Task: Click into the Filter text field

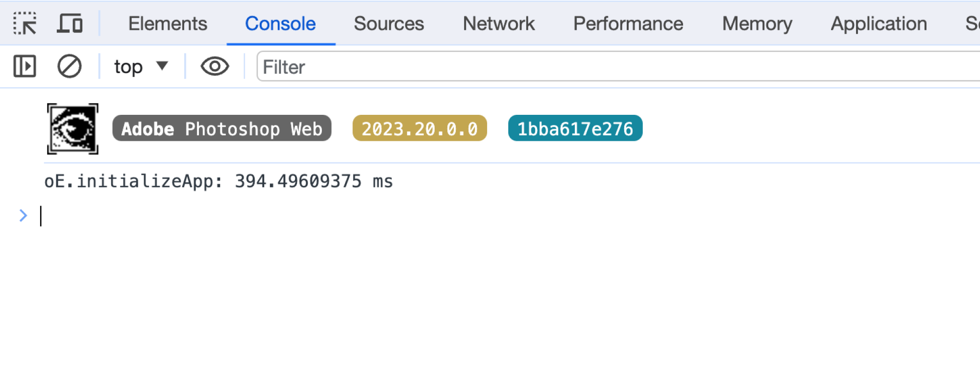Action: click(588, 67)
